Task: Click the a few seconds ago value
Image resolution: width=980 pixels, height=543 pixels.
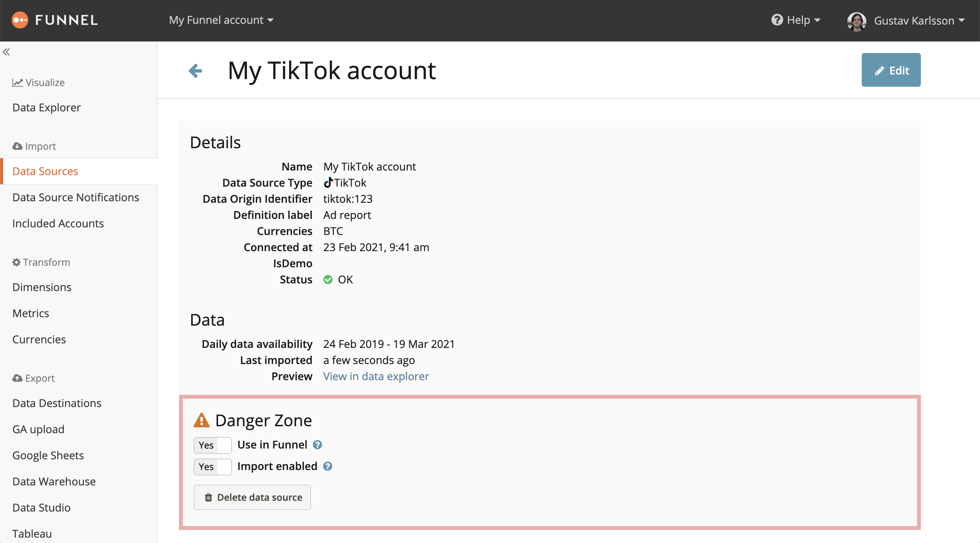Action: (x=369, y=360)
